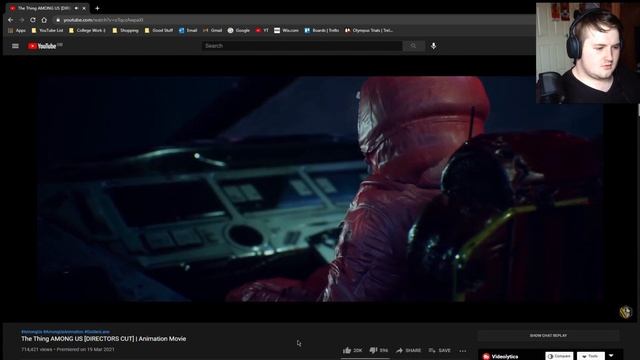Click SHOW CHAT REPLAY button
Viewport: 640px width, 360px height.
(548, 336)
